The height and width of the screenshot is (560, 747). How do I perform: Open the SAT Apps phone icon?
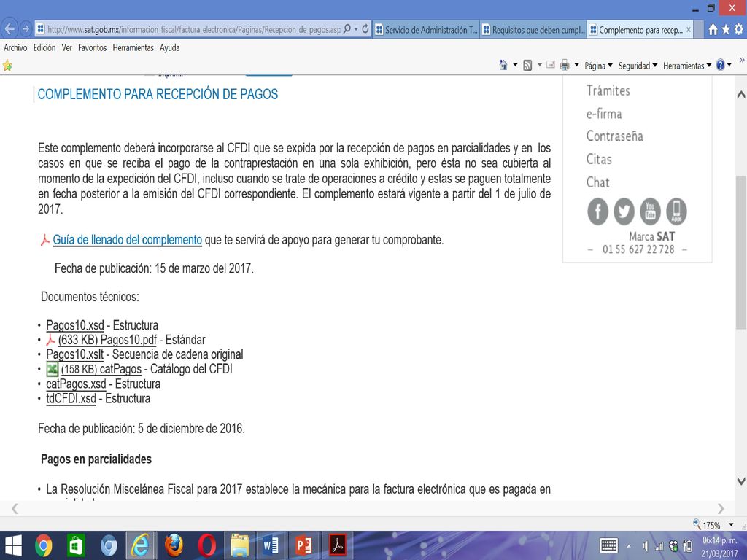click(x=676, y=211)
